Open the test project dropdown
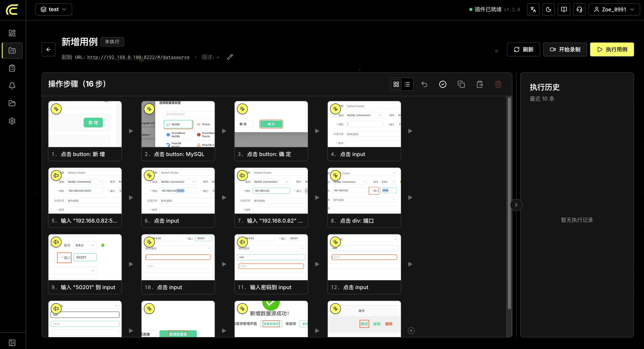The height and width of the screenshot is (349, 644). pos(54,9)
